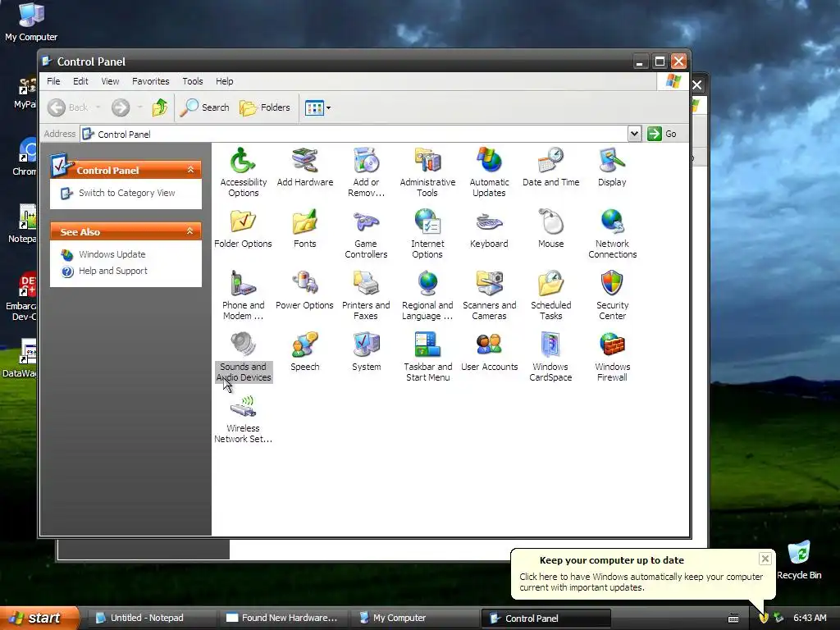Select Automatic Updates icon
This screenshot has width=840, height=630.
[x=489, y=171]
